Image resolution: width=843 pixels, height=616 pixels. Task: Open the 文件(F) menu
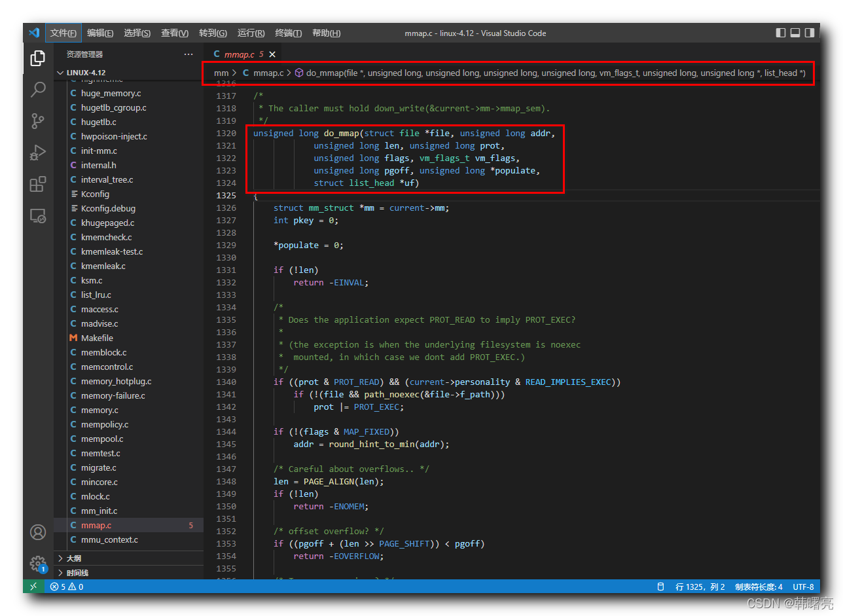pos(63,33)
